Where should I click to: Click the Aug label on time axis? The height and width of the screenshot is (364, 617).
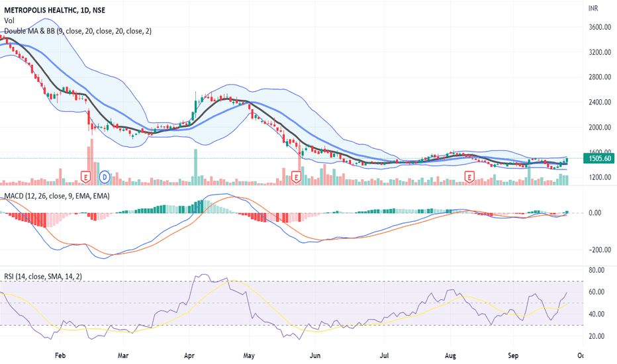[451, 356]
